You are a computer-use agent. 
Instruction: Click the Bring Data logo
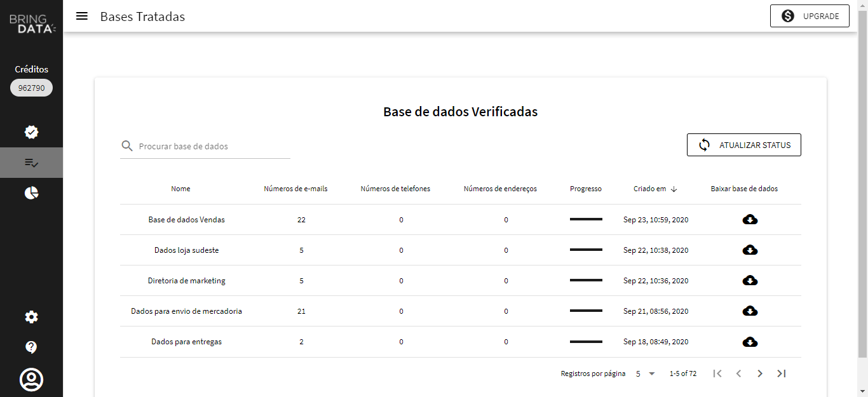tap(32, 24)
